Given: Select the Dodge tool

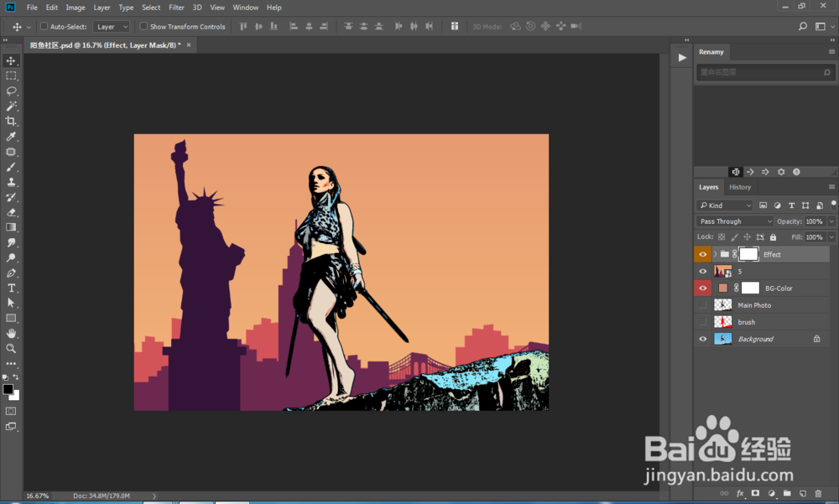Looking at the screenshot, I should click(x=11, y=258).
